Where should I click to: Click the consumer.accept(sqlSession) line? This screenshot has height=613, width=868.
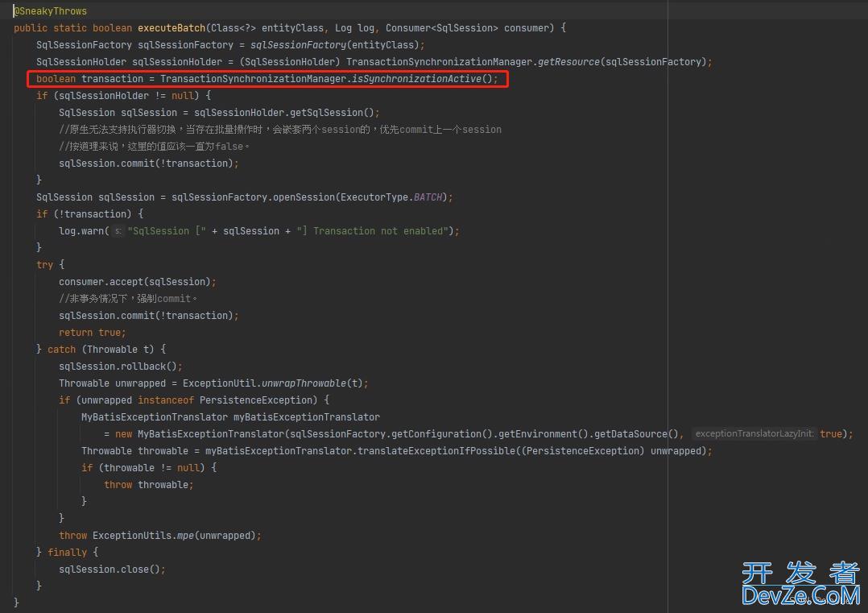coord(137,282)
